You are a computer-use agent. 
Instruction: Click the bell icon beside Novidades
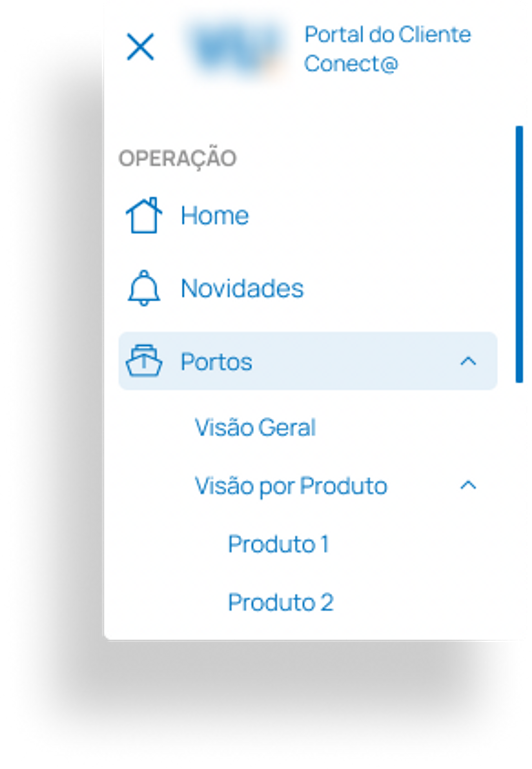[x=144, y=288]
